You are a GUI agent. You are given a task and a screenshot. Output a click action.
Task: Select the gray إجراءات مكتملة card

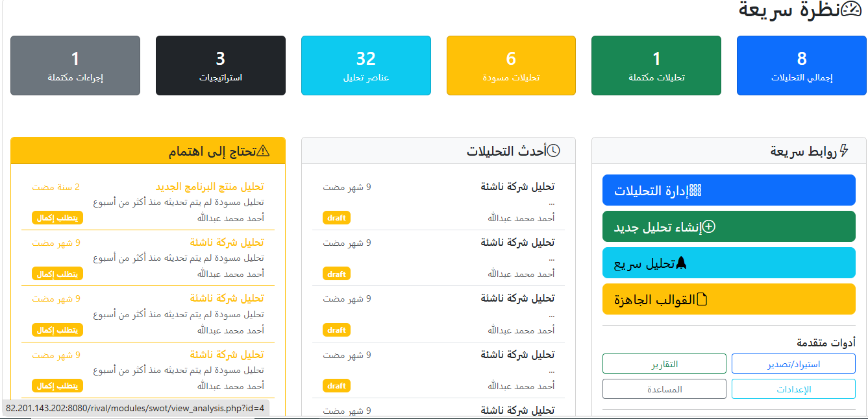click(x=75, y=66)
